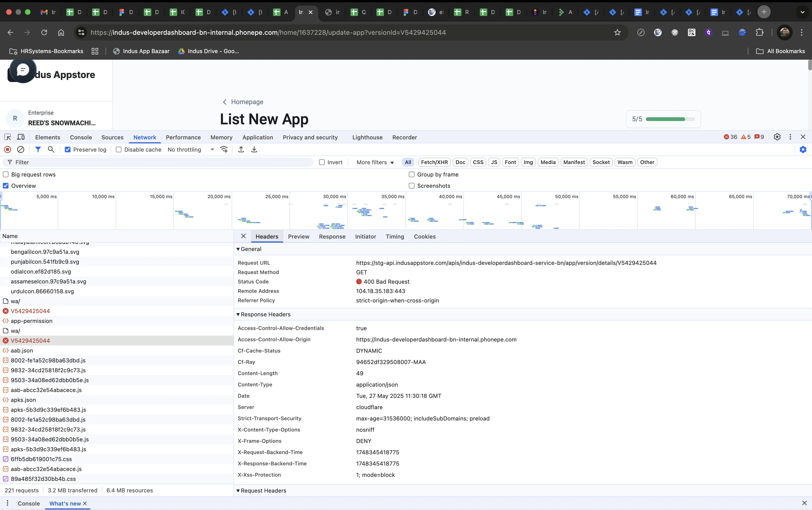The height and width of the screenshot is (510, 812).
Task: Bookmark this page with star icon
Action: coord(617,32)
